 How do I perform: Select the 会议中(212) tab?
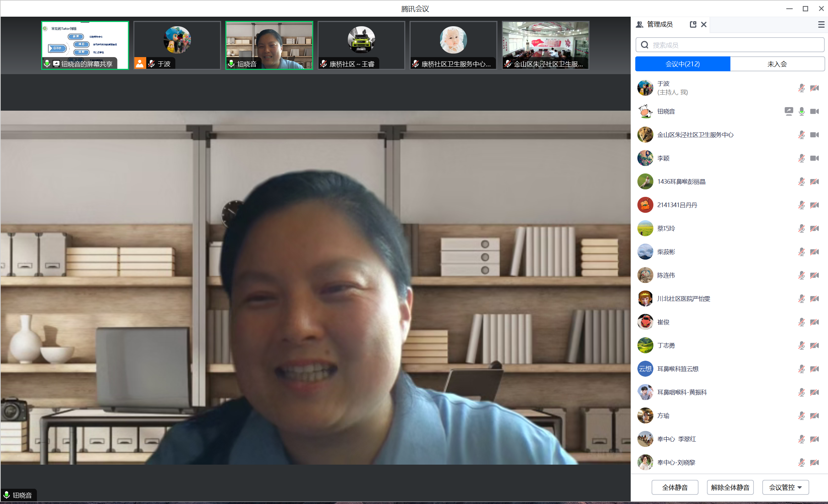click(682, 64)
